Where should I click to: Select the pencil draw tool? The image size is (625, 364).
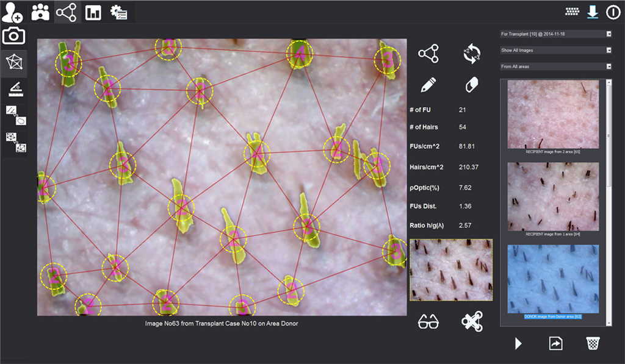428,85
